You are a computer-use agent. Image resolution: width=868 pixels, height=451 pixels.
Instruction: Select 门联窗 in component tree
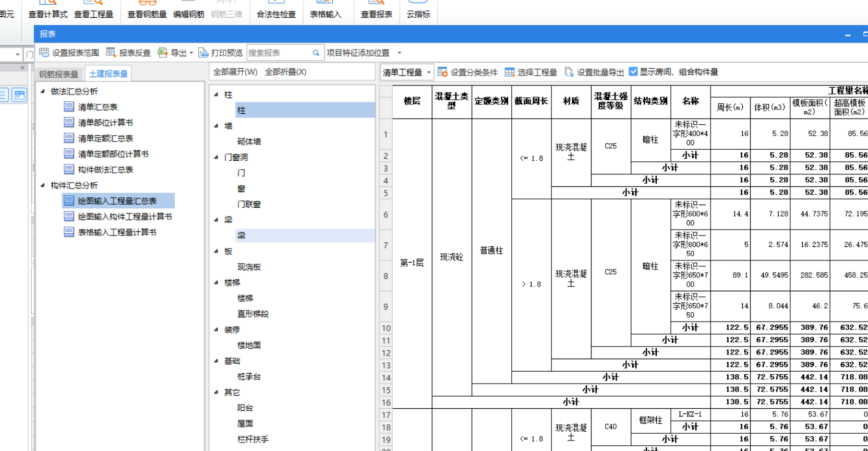click(249, 204)
